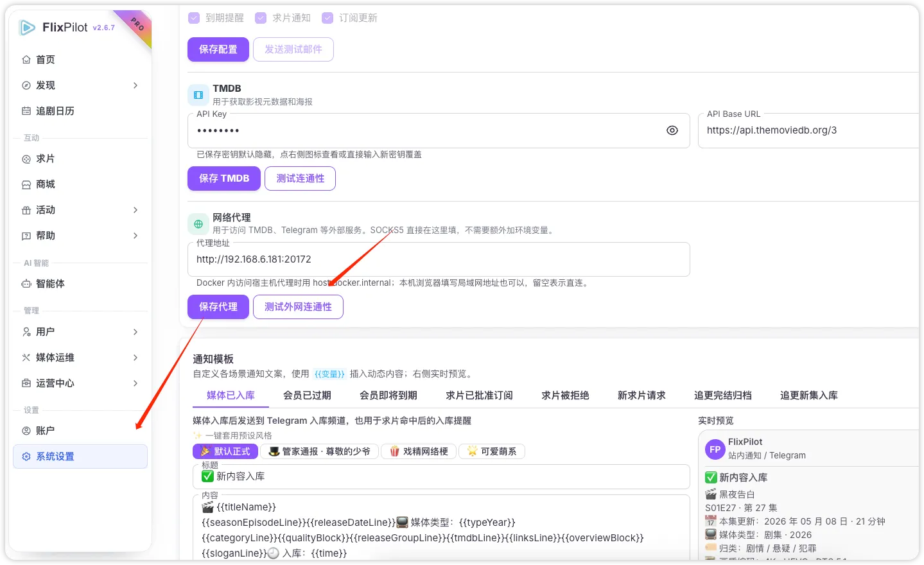
Task: Toggle the 求片通知 checkbox
Action: click(261, 18)
